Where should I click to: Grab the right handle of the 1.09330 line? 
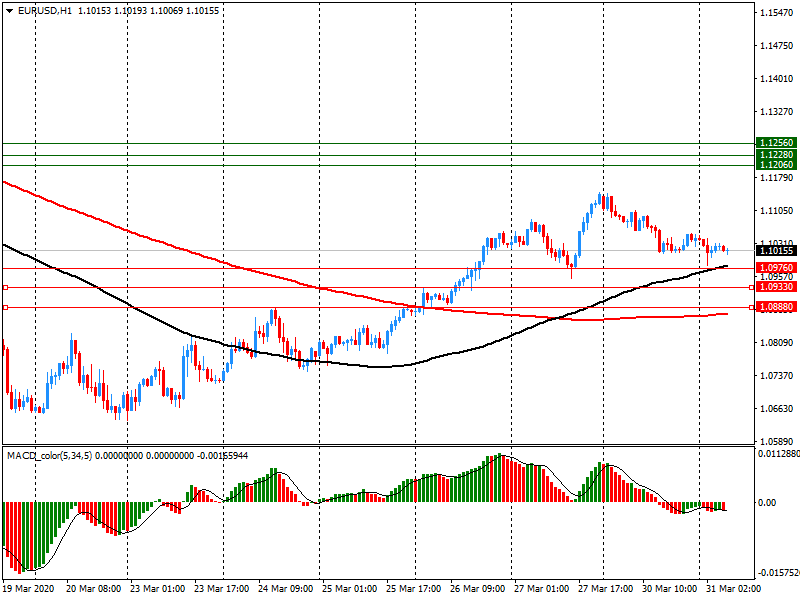tap(752, 288)
